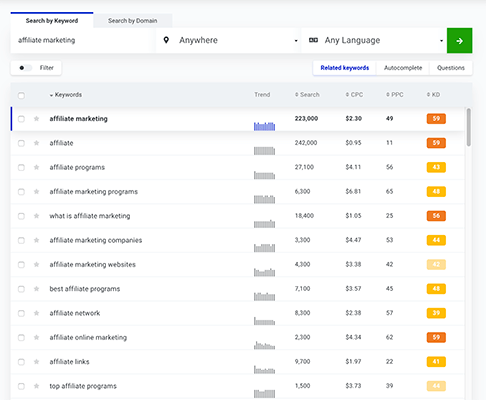Sort by CPC column
The image size is (486, 400).
[x=354, y=95]
